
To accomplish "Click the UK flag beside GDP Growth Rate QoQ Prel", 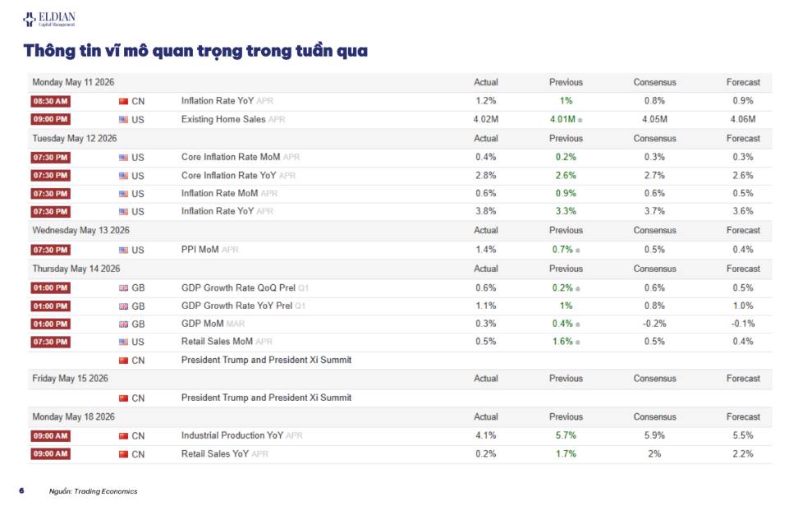I will tap(123, 288).
